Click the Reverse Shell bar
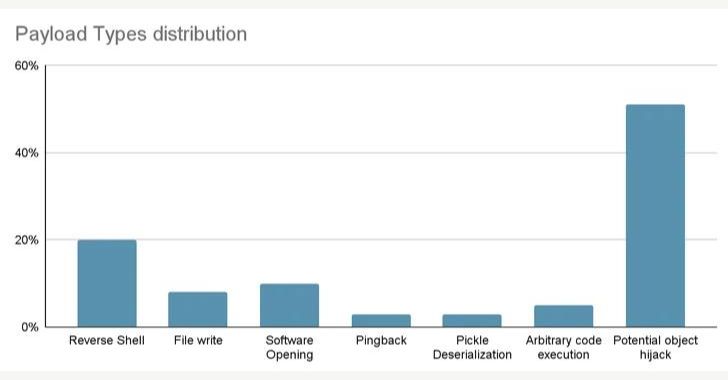This screenshot has height=380, width=728. tap(107, 283)
